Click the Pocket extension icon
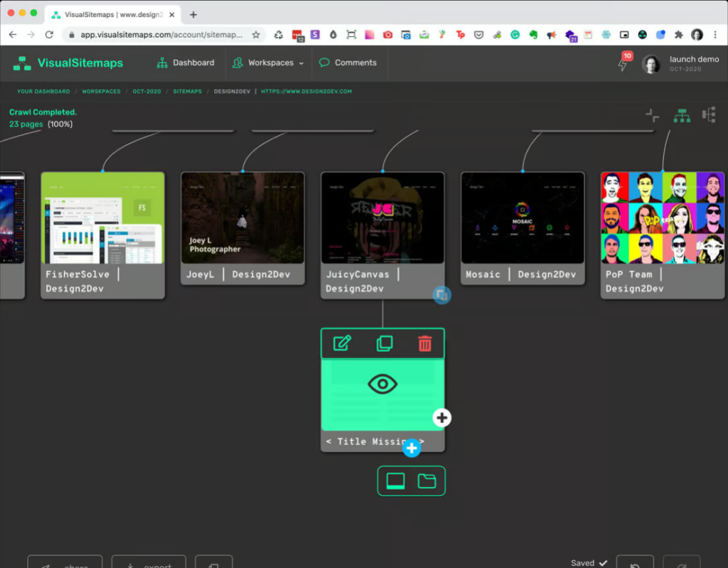The height and width of the screenshot is (568, 728). (478, 35)
